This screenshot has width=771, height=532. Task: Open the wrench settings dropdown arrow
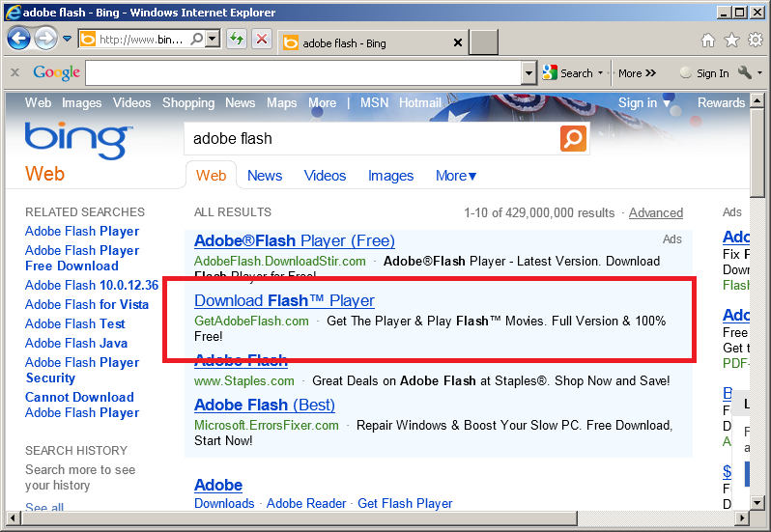click(x=759, y=73)
